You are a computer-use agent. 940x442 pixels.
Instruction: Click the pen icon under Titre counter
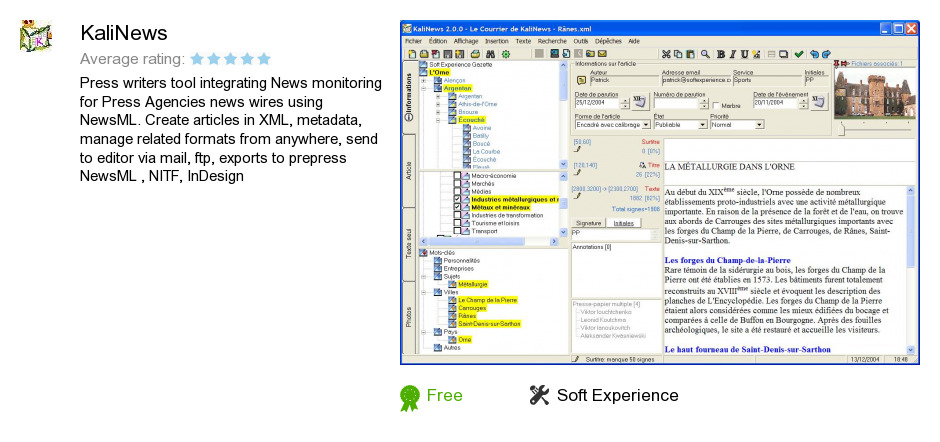tap(577, 172)
